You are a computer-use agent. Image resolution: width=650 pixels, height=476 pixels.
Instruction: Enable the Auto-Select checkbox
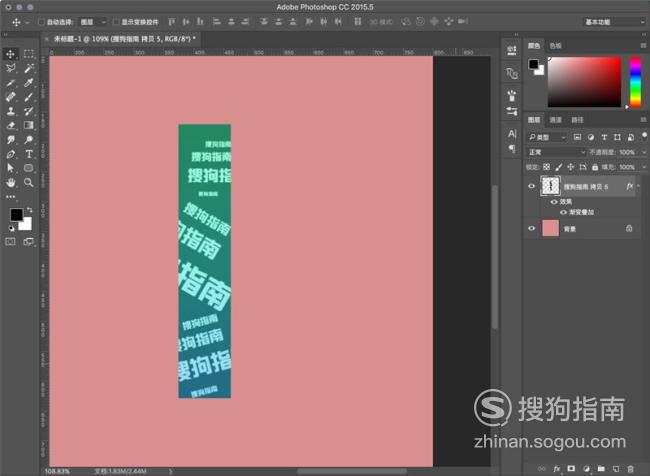pos(41,22)
